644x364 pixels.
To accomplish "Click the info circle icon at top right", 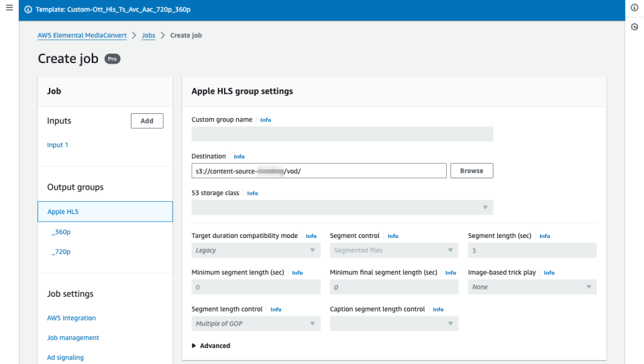I will [635, 7].
